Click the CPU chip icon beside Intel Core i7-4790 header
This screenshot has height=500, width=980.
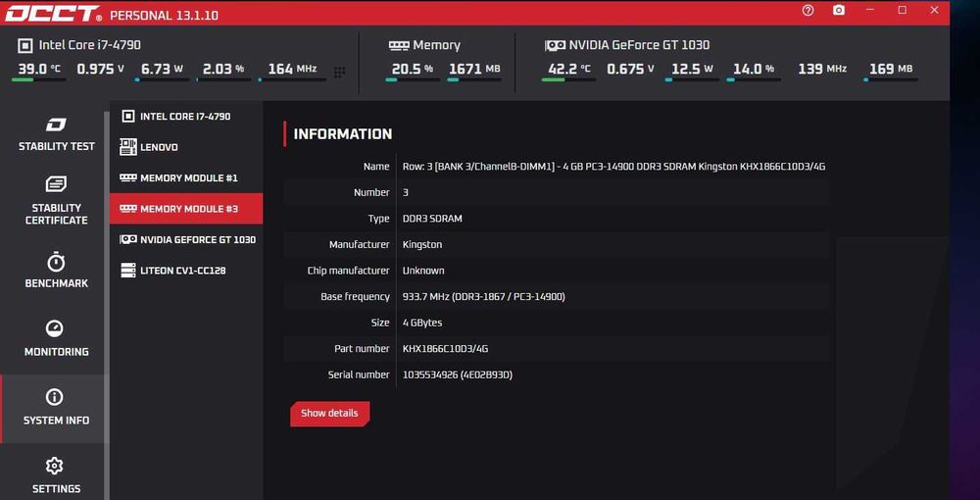tap(25, 45)
